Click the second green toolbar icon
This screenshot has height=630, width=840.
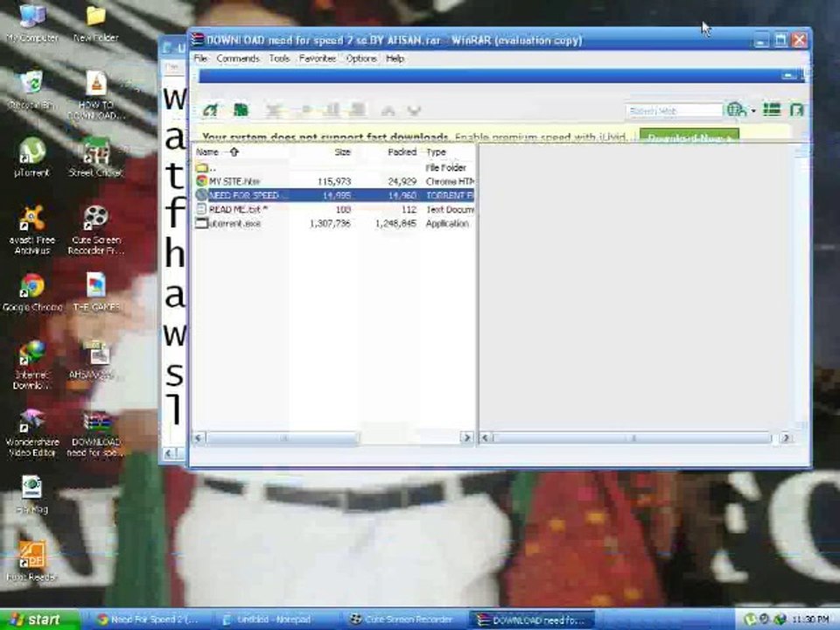pos(241,110)
